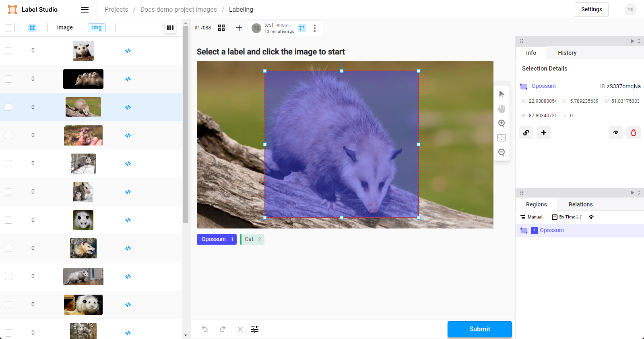Toggle all regions visibility in Regions panel
Image resolution: width=644 pixels, height=339 pixels.
click(591, 217)
